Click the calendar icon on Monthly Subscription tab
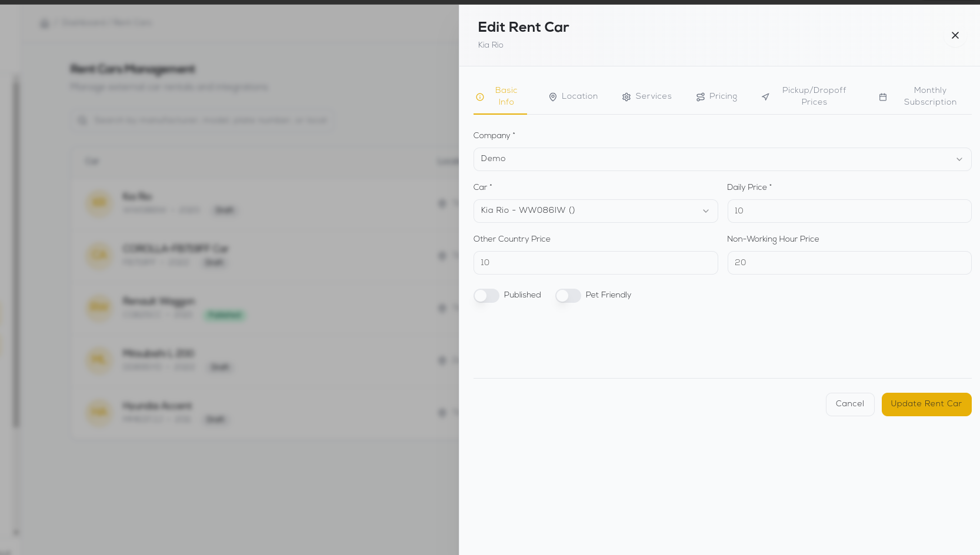The width and height of the screenshot is (980, 555). click(x=883, y=96)
